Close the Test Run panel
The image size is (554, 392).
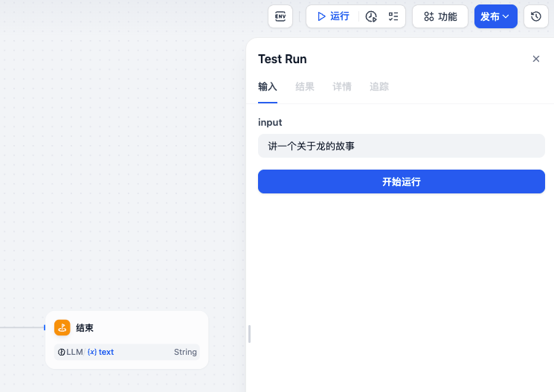tap(536, 59)
